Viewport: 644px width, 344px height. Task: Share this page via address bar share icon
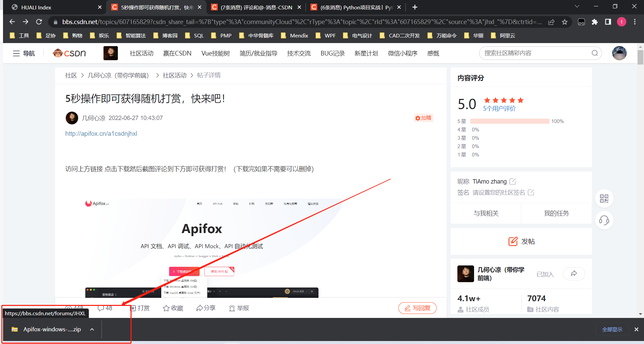click(551, 22)
